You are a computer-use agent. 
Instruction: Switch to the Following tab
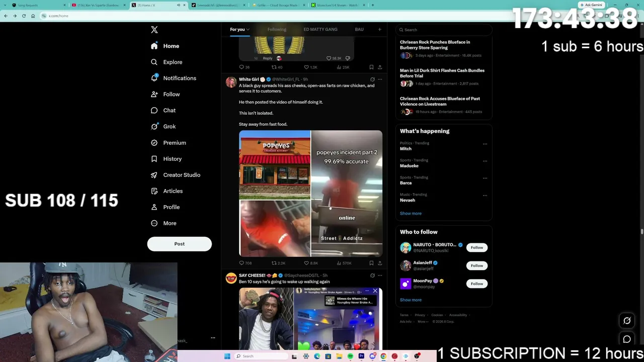(277, 29)
